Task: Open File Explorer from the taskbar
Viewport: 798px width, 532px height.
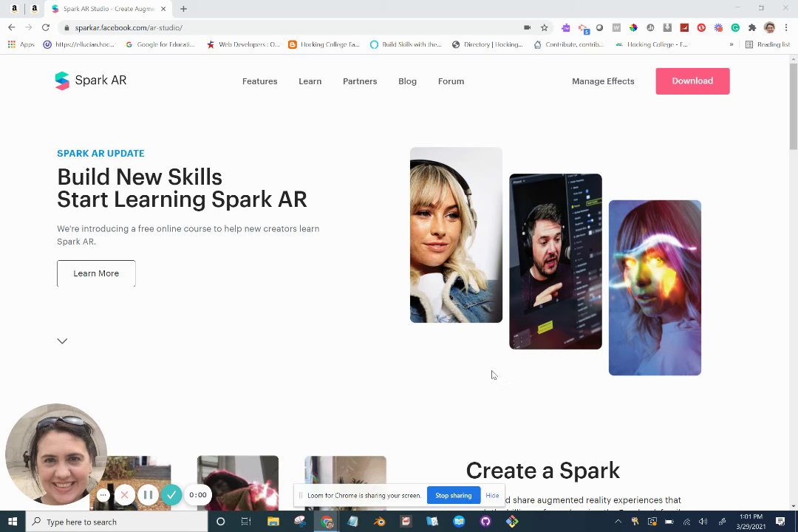Action: point(273,522)
